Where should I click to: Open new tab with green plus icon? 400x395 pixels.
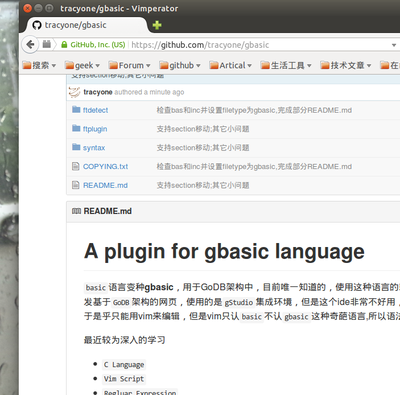coord(157,25)
